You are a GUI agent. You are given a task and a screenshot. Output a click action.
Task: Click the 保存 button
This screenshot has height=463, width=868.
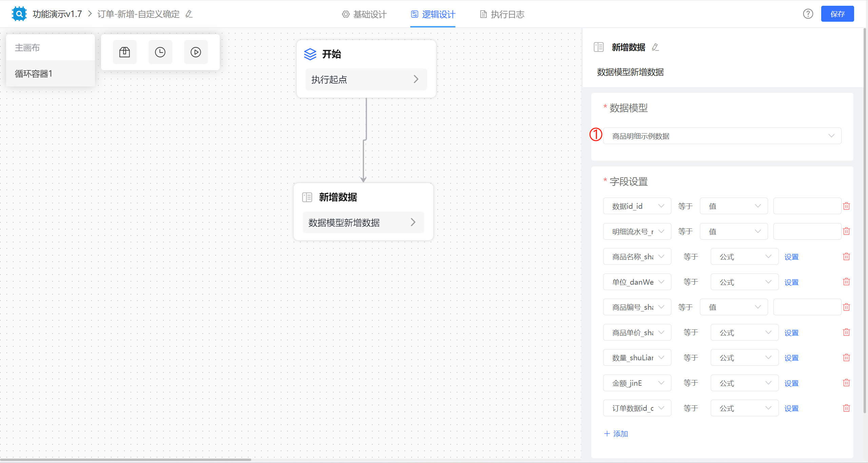coord(837,14)
